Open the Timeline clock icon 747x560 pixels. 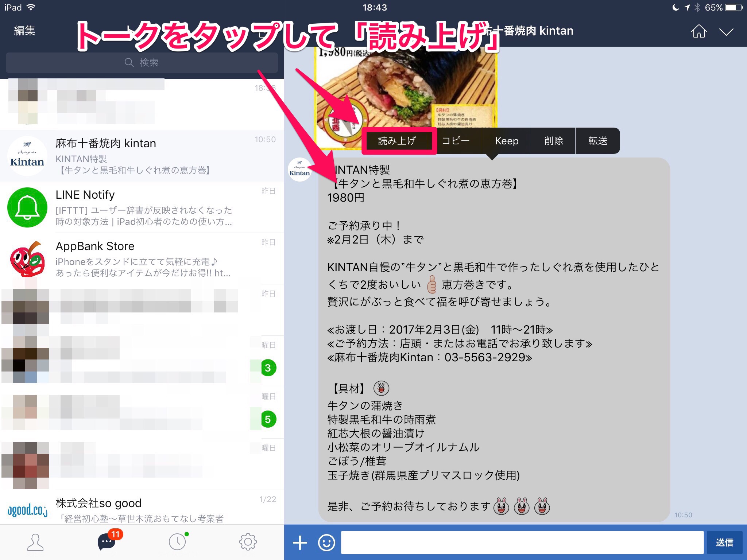pos(177,542)
